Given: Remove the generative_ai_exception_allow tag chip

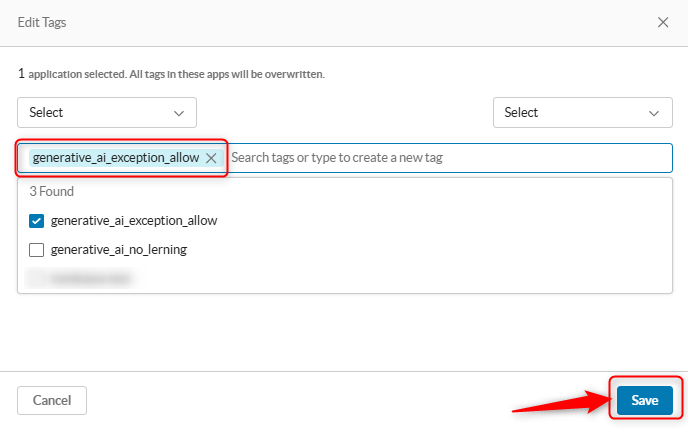Looking at the screenshot, I should (211, 158).
